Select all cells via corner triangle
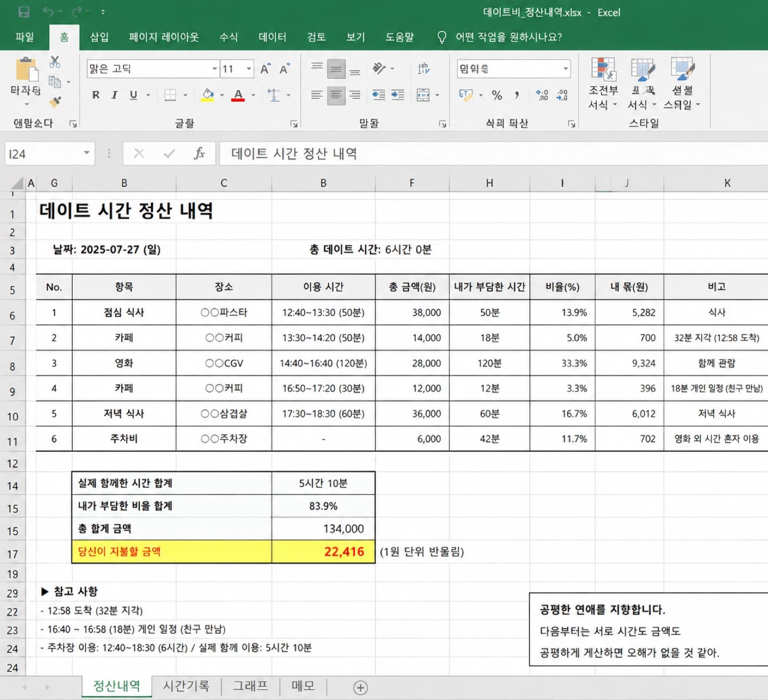Screen dimensions: 768x700 tap(18, 183)
